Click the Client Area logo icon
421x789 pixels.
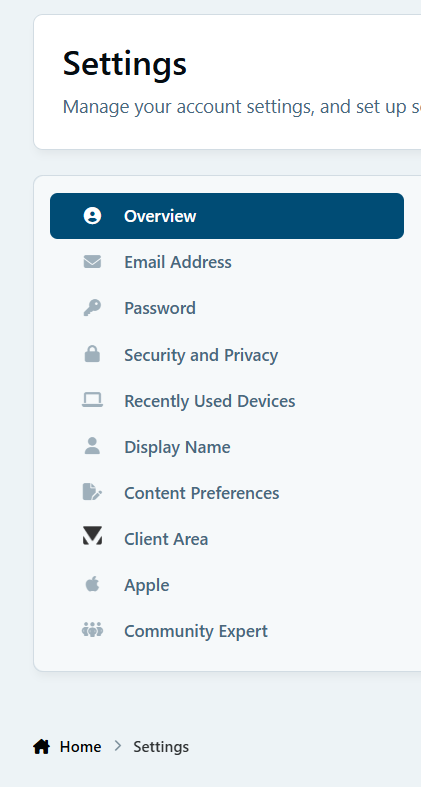pyautogui.click(x=92, y=536)
